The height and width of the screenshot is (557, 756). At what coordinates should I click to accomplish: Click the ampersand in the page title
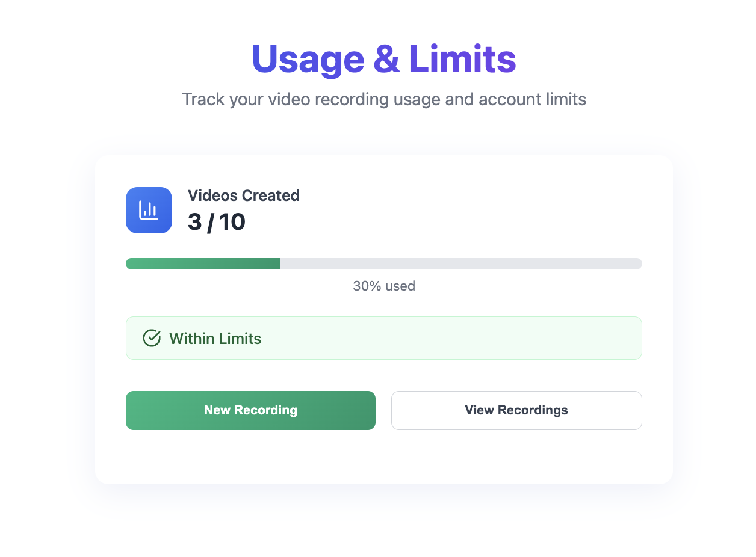tap(386, 59)
